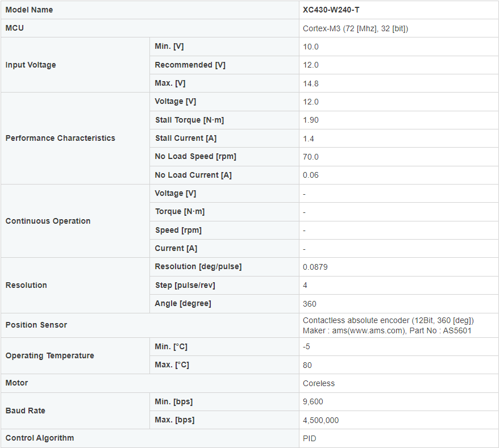
Task: Select the No Load Current [A] label
Action: (x=193, y=175)
